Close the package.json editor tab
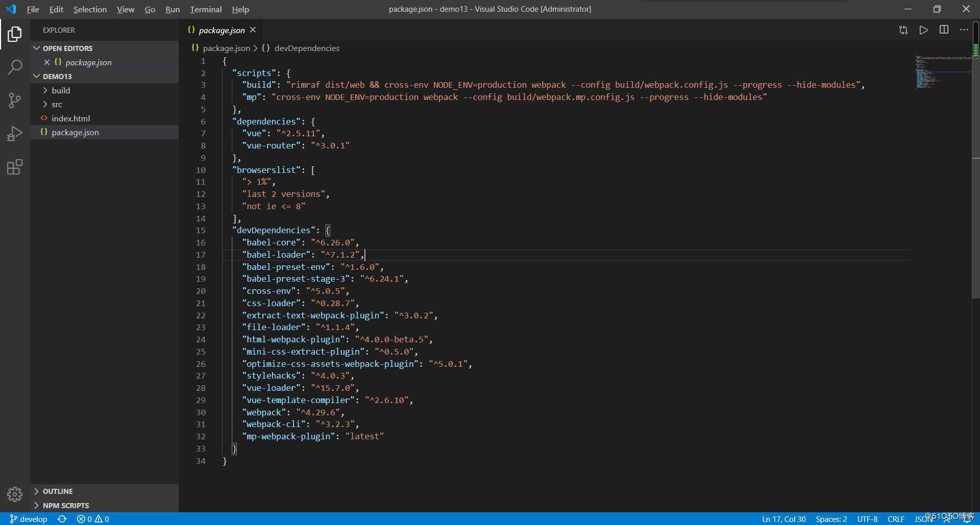 coord(253,30)
